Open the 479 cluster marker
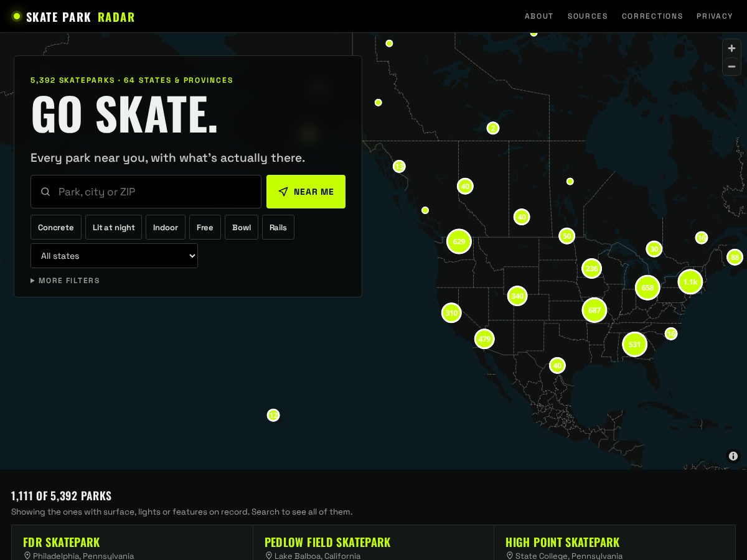Viewport: 747px width, 560px height. coord(484,339)
